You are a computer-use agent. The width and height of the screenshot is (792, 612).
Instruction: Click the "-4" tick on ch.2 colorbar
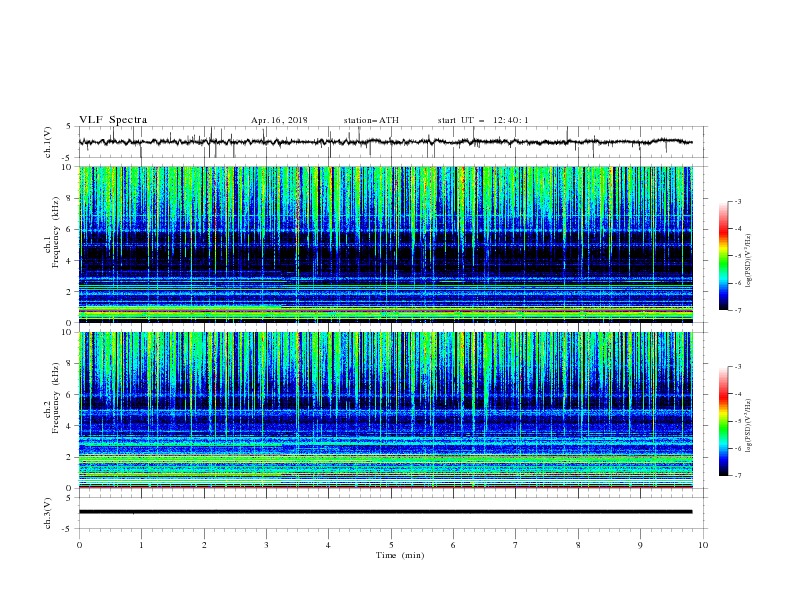point(738,394)
